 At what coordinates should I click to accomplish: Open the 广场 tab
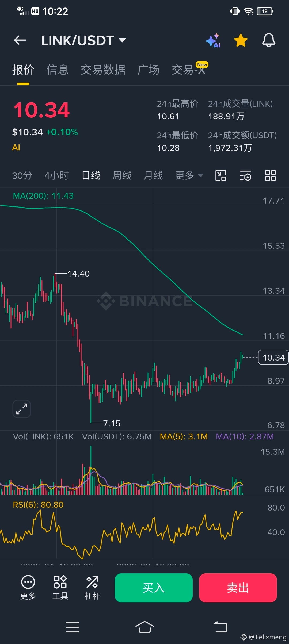[149, 70]
